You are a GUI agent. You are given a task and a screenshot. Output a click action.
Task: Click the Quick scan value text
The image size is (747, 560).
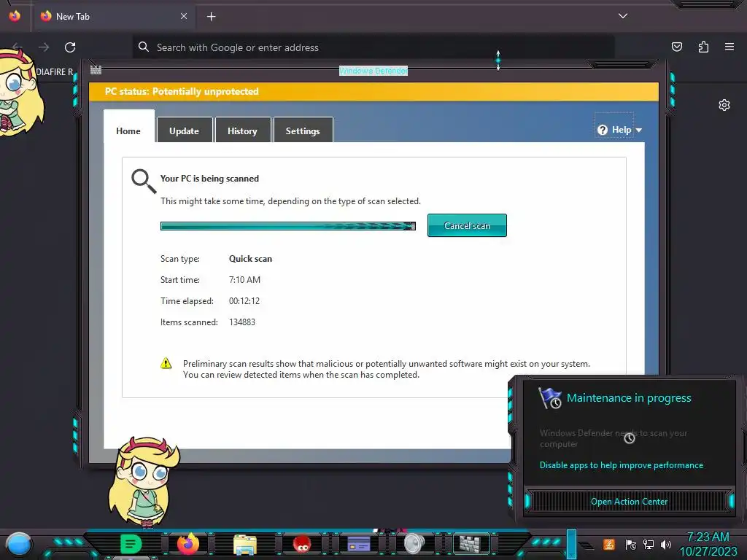tap(251, 259)
